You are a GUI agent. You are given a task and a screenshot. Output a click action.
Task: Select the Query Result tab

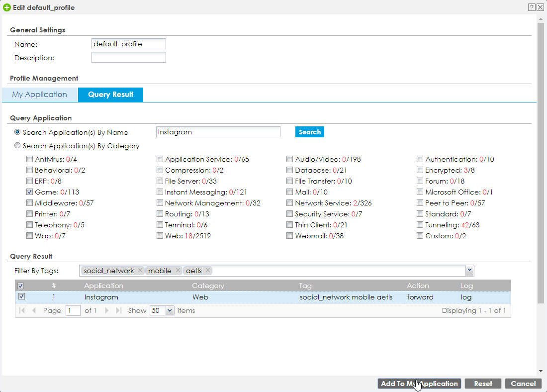110,95
